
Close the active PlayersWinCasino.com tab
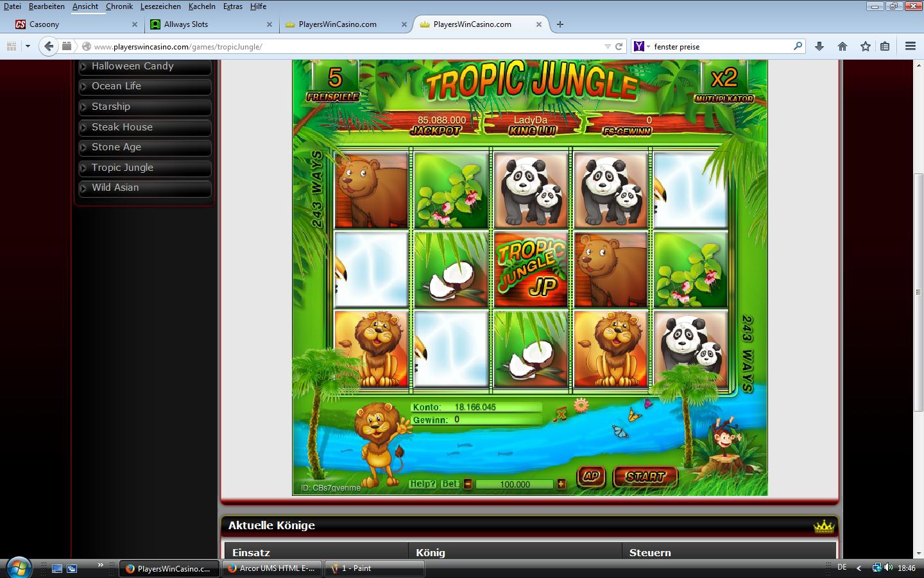539,24
